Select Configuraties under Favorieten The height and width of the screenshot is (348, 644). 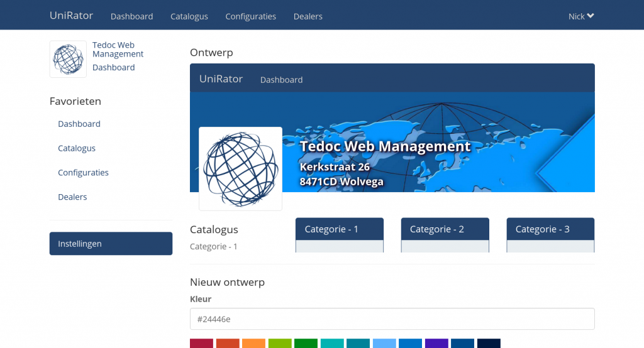pyautogui.click(x=83, y=172)
